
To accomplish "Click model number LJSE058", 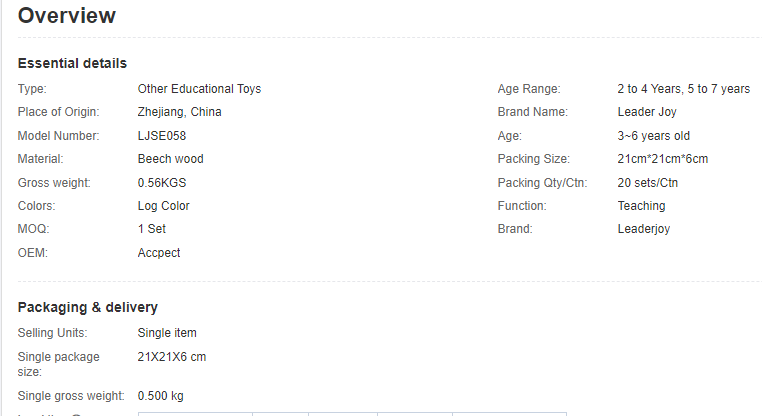I will pyautogui.click(x=162, y=136).
